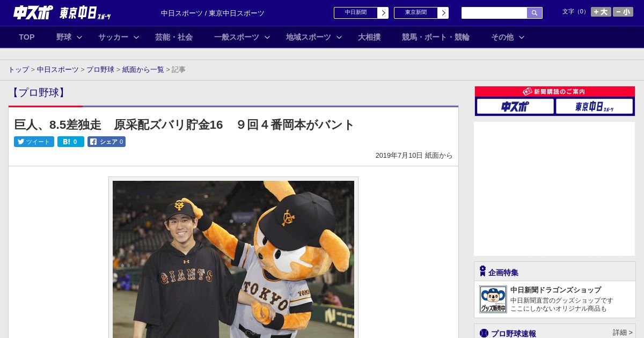Open the 中日新聞 link button
This screenshot has height=338, width=644.
pyautogui.click(x=356, y=13)
